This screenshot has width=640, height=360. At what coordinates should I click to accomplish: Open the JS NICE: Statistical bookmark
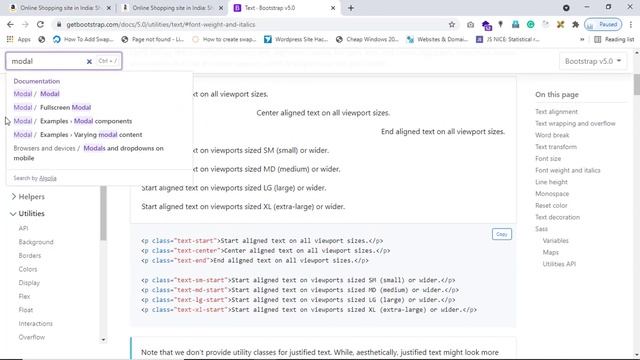tap(508, 39)
